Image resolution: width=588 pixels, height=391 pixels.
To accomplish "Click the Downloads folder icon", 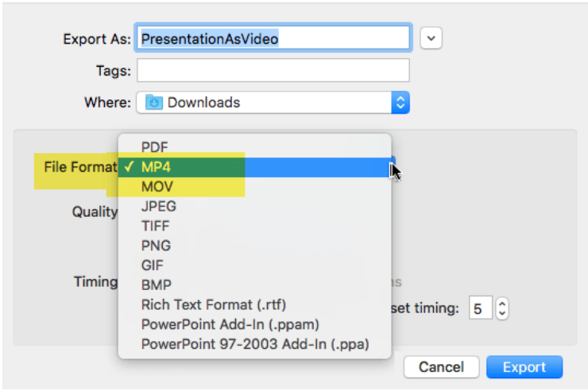I will pyautogui.click(x=153, y=103).
